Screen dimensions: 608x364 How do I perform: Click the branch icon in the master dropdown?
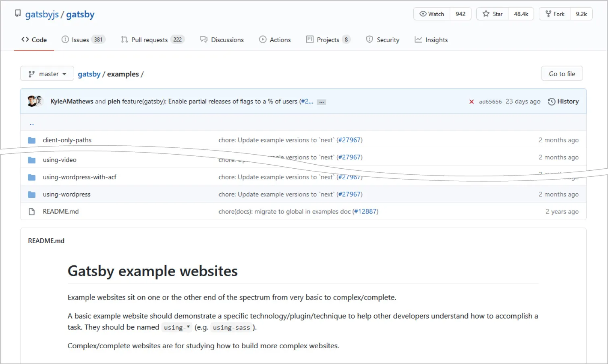(x=31, y=74)
